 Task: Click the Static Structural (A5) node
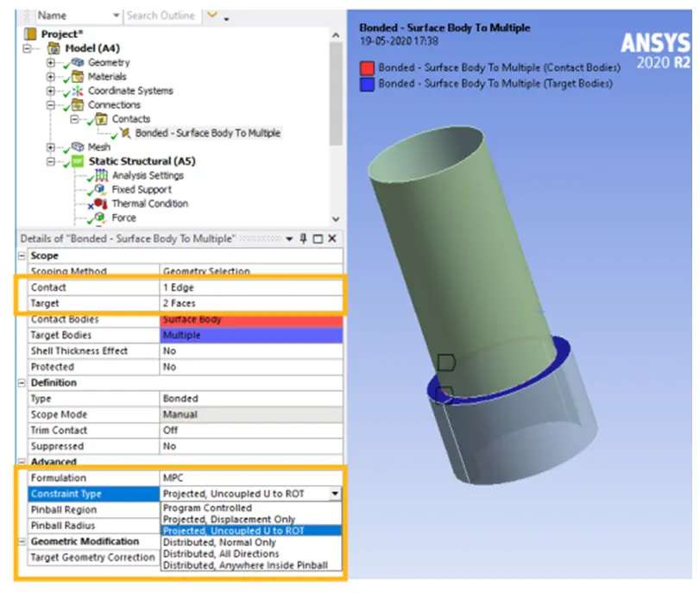tap(142, 161)
